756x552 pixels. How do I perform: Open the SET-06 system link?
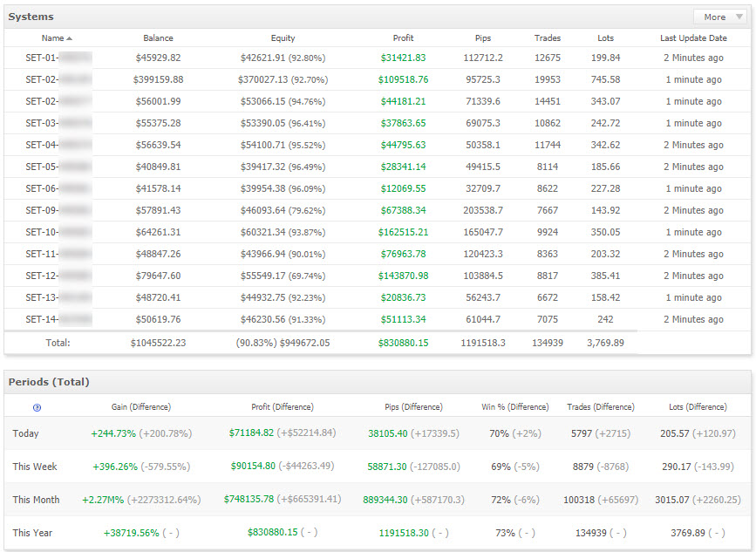pyautogui.click(x=58, y=188)
